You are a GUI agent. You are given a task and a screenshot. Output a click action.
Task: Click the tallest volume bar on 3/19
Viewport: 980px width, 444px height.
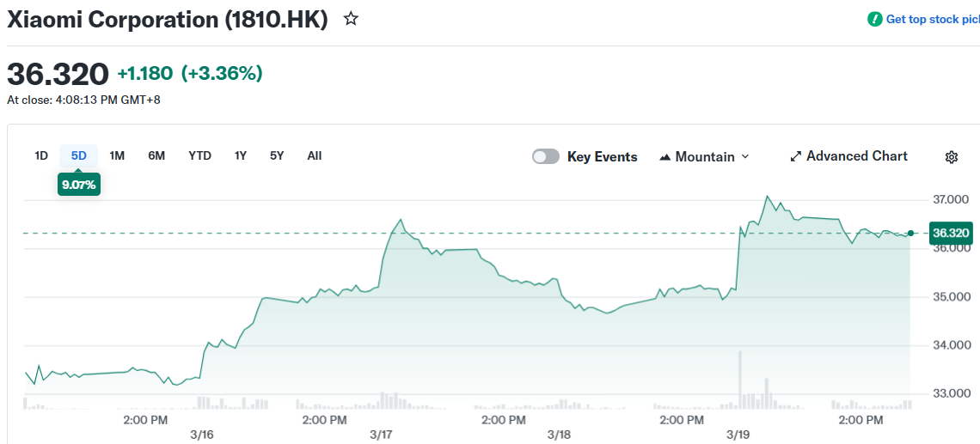pos(740,380)
